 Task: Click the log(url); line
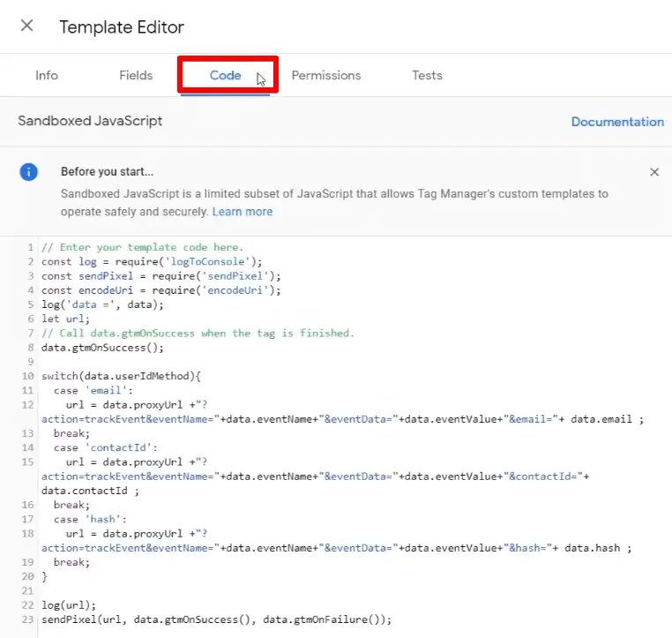click(x=69, y=605)
